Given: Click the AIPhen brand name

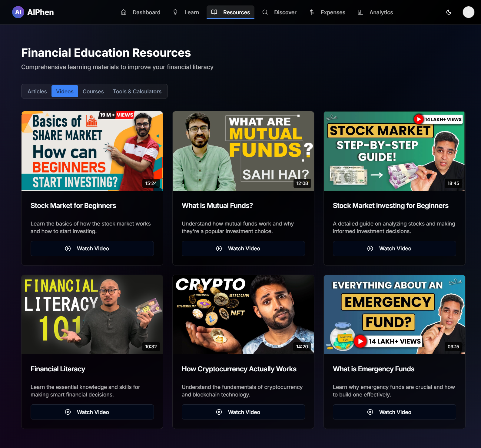Looking at the screenshot, I should [x=41, y=12].
